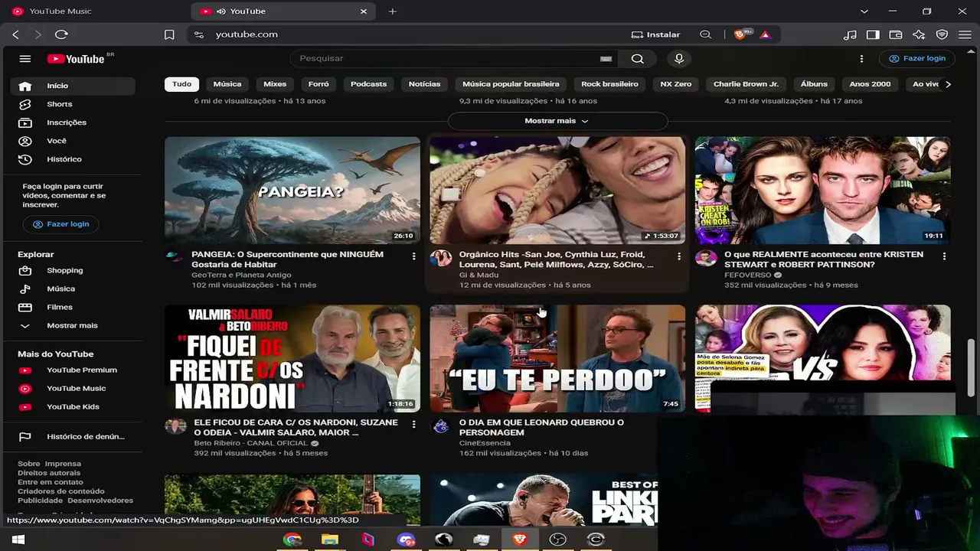The width and height of the screenshot is (980, 551).
Task: Open Brave Rewards triangle icon
Action: coord(765,34)
